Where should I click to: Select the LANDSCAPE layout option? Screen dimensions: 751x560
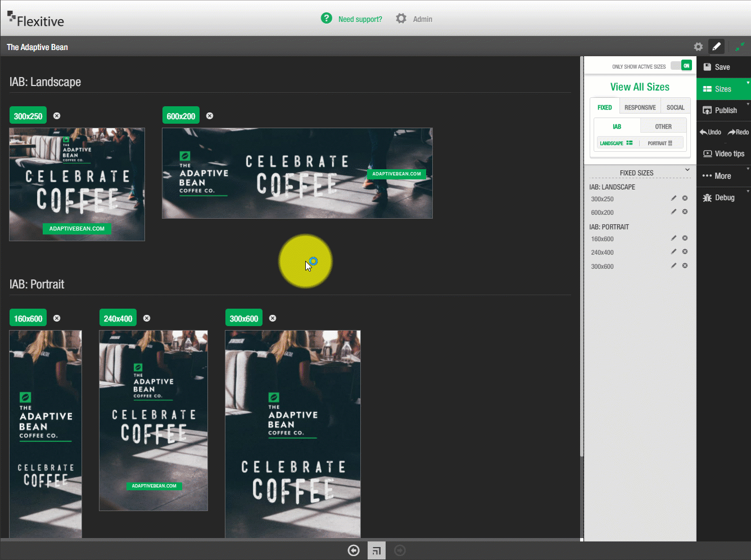click(616, 143)
